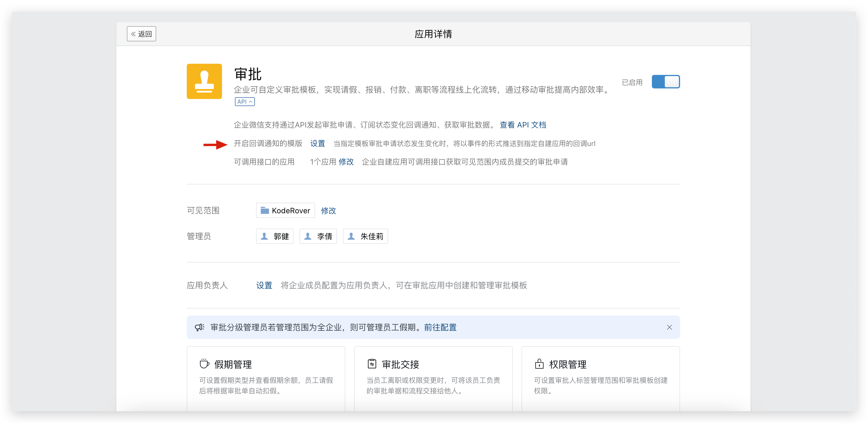Collapse the API tag expander
The image size is (868, 423).
click(245, 102)
